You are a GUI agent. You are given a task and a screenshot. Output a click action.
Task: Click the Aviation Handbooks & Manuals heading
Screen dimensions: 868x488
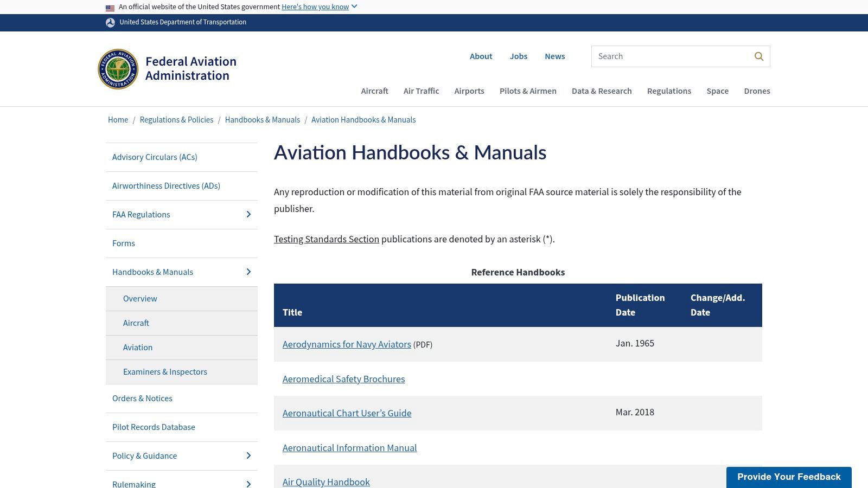(410, 152)
